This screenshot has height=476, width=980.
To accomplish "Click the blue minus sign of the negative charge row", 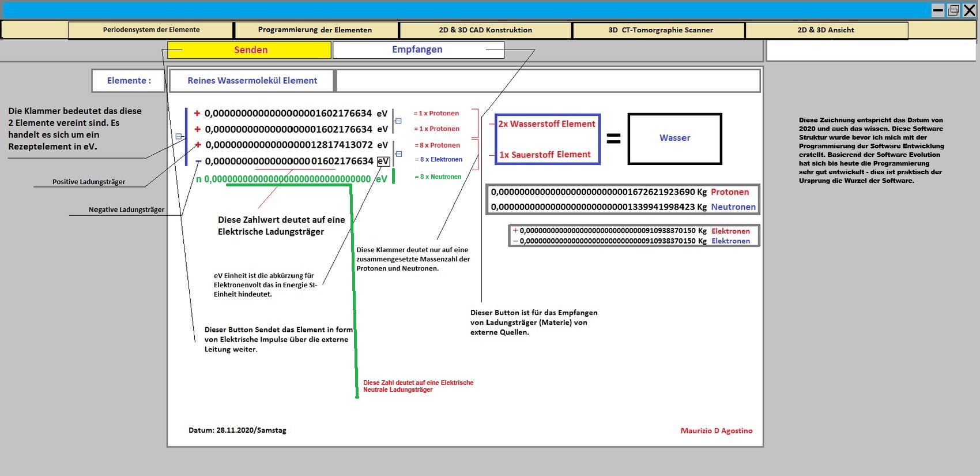I will [x=198, y=162].
